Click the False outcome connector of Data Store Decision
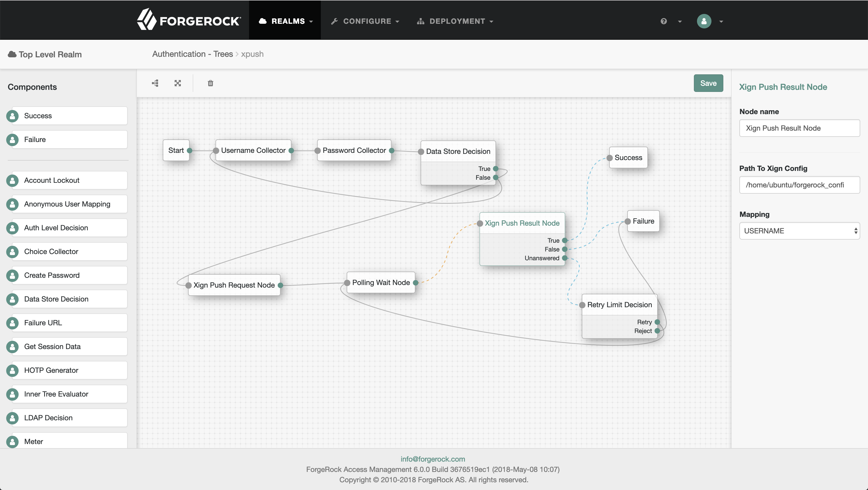868x490 pixels. click(x=495, y=177)
